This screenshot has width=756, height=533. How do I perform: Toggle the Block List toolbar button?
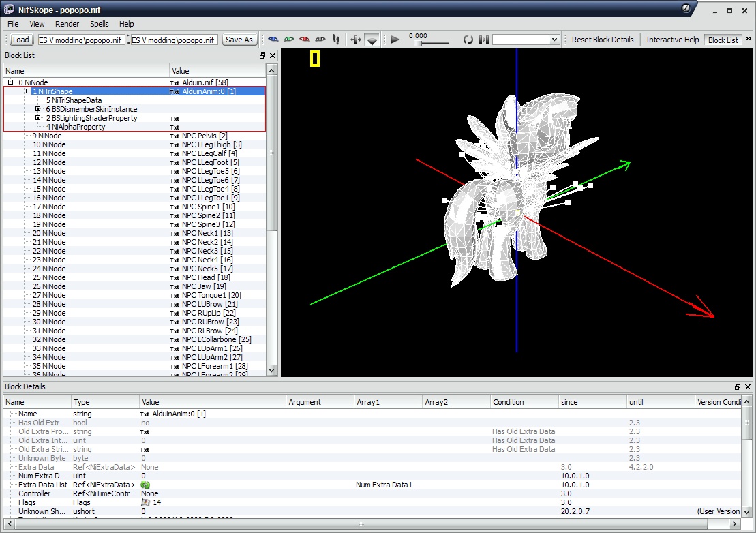coord(723,40)
